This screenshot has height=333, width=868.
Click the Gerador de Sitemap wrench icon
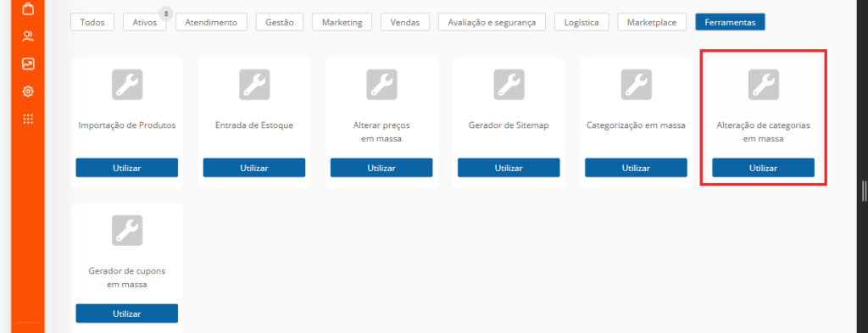coord(509,85)
